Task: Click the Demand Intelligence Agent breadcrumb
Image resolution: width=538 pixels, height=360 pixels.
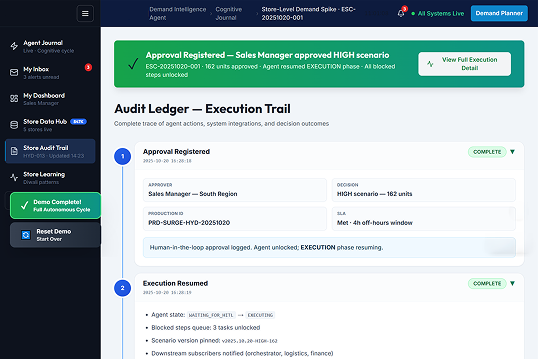Action: pyautogui.click(x=178, y=13)
